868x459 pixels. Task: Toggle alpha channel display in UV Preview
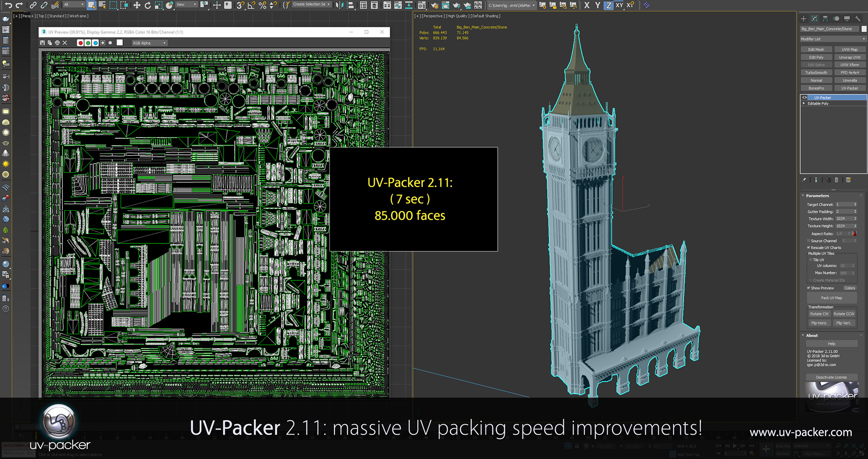(103, 43)
